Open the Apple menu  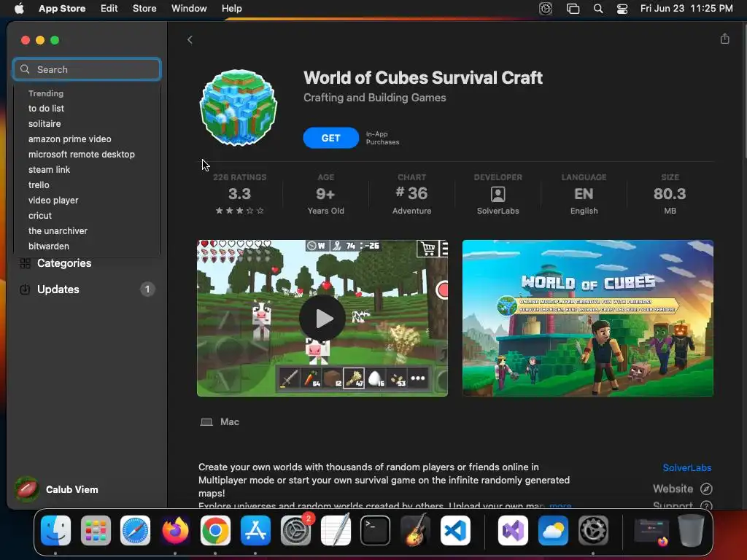19,9
